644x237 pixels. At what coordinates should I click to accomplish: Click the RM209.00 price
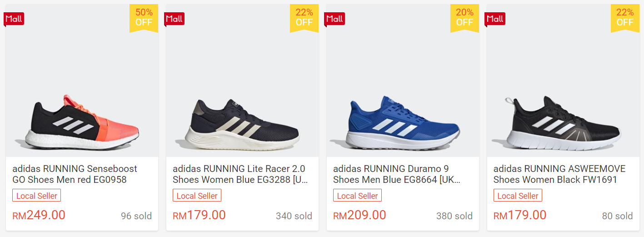point(359,215)
